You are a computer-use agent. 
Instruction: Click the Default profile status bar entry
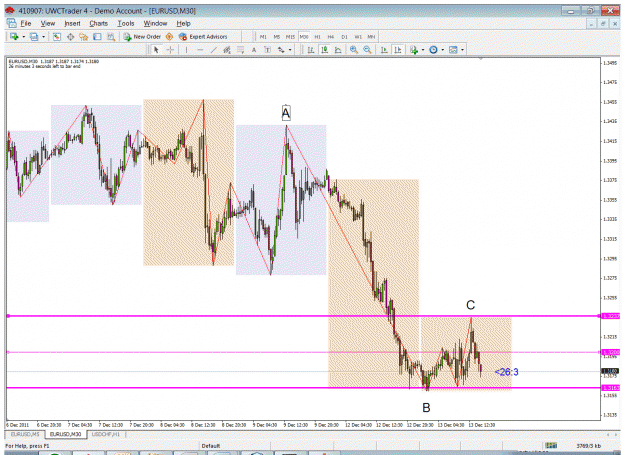click(x=211, y=446)
